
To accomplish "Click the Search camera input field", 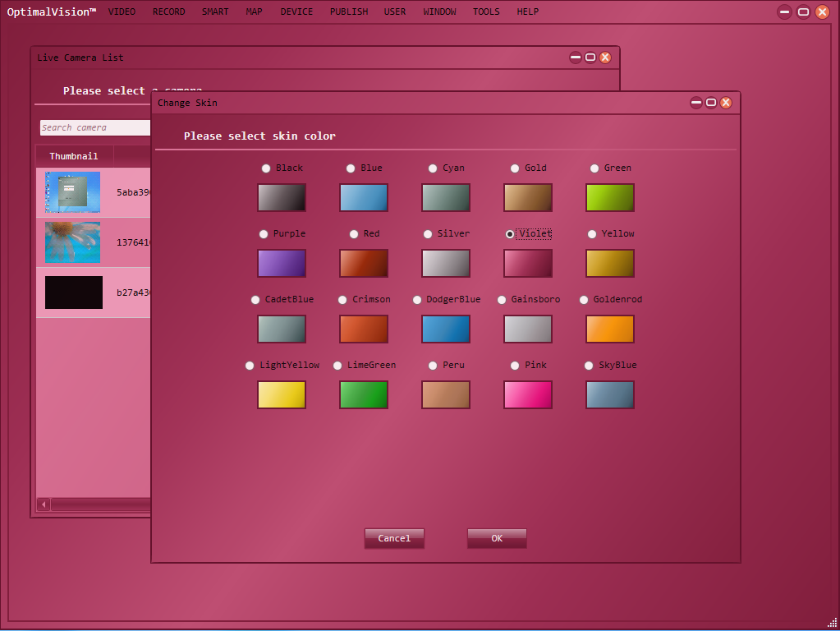I will [x=94, y=127].
